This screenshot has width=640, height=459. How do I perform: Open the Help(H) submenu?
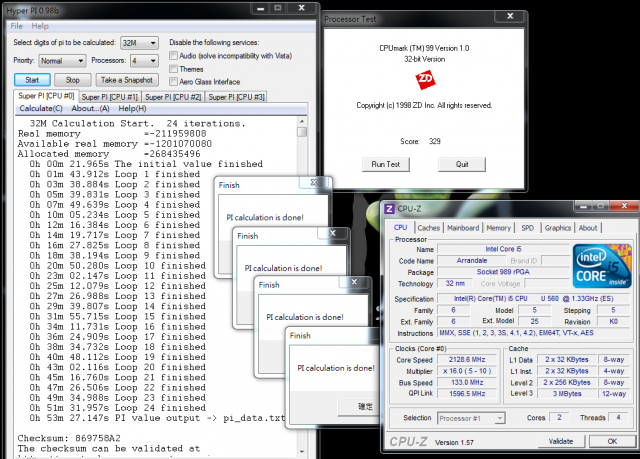click(x=132, y=109)
